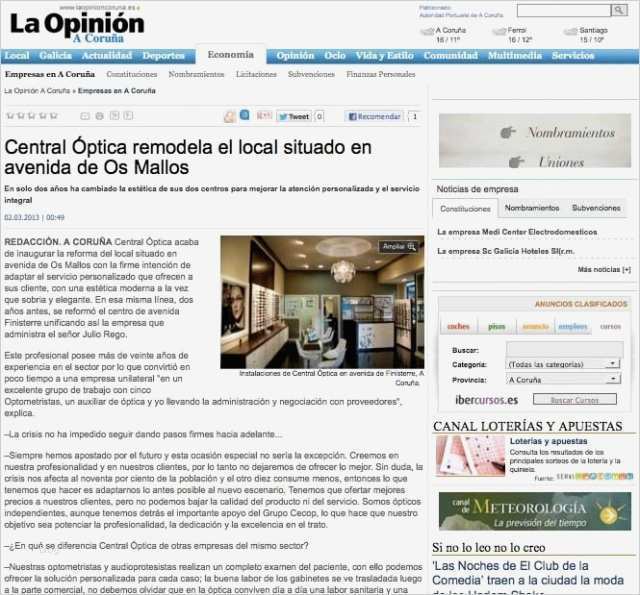Image resolution: width=640 pixels, height=595 pixels.
Task: Click the Tweet button
Action: pyautogui.click(x=294, y=117)
